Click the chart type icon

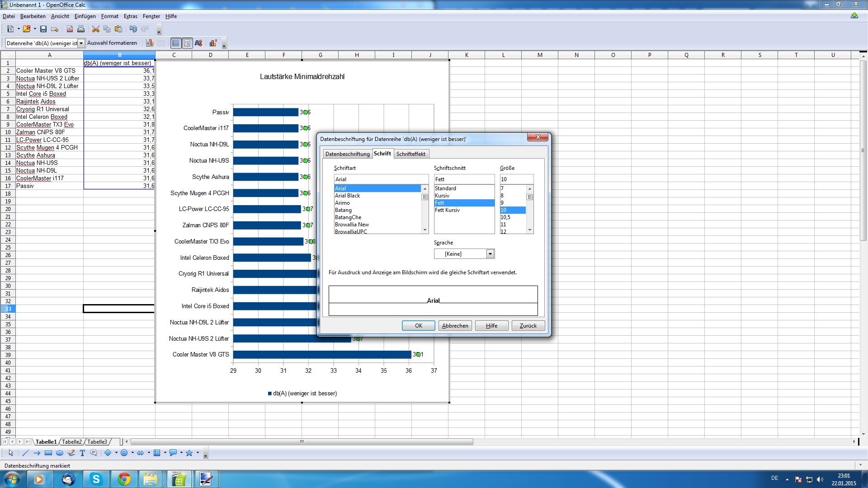(150, 43)
